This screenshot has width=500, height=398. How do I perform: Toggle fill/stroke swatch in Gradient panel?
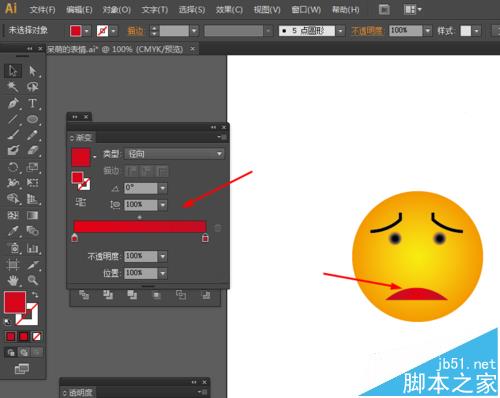click(x=80, y=181)
